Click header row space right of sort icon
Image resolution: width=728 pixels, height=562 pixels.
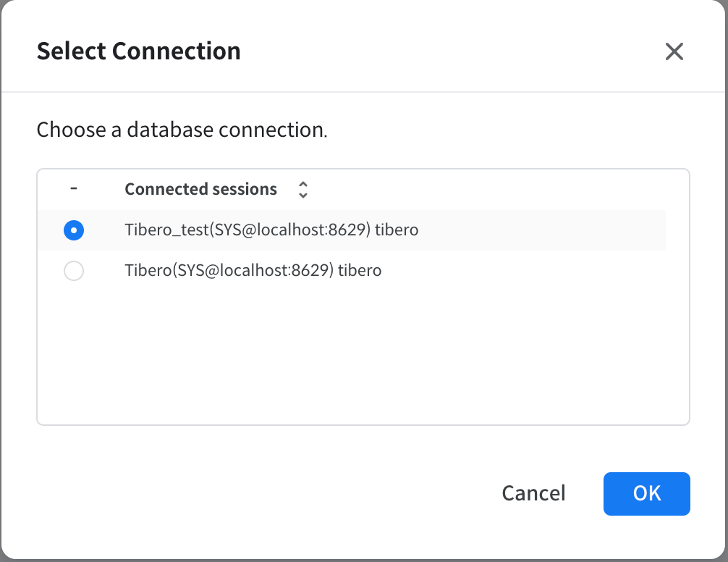click(x=492, y=190)
